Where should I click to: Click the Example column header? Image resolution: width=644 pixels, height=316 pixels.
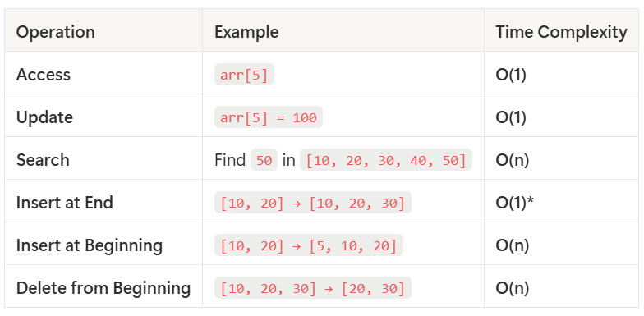pos(246,32)
